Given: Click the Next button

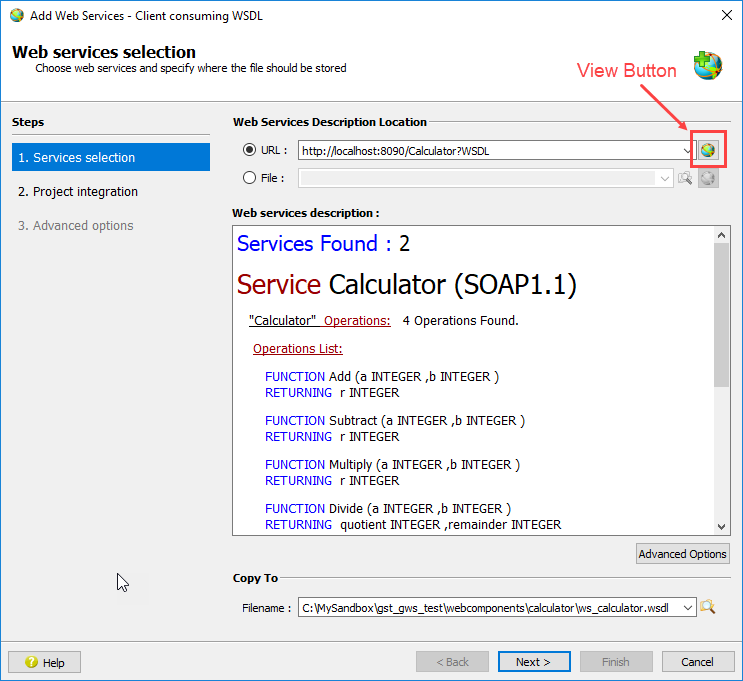Looking at the screenshot, I should [x=533, y=662].
